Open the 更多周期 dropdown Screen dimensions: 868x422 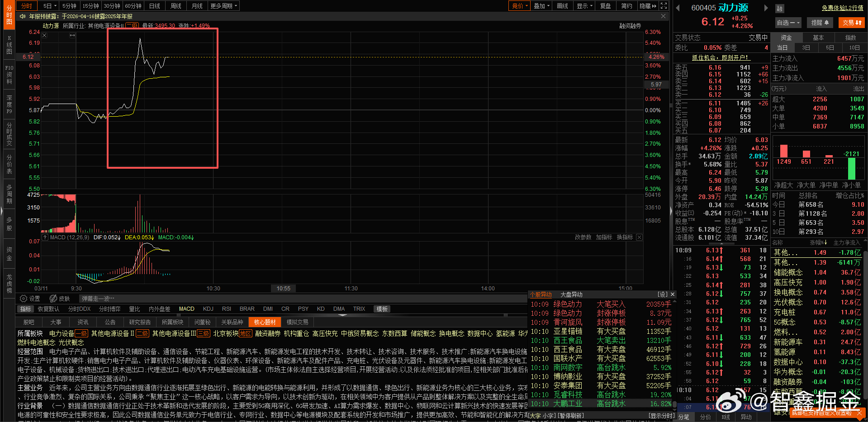click(x=223, y=6)
